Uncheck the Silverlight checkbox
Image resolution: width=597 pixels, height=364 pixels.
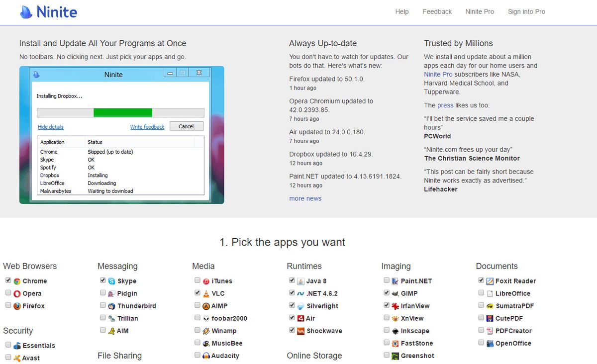point(292,305)
